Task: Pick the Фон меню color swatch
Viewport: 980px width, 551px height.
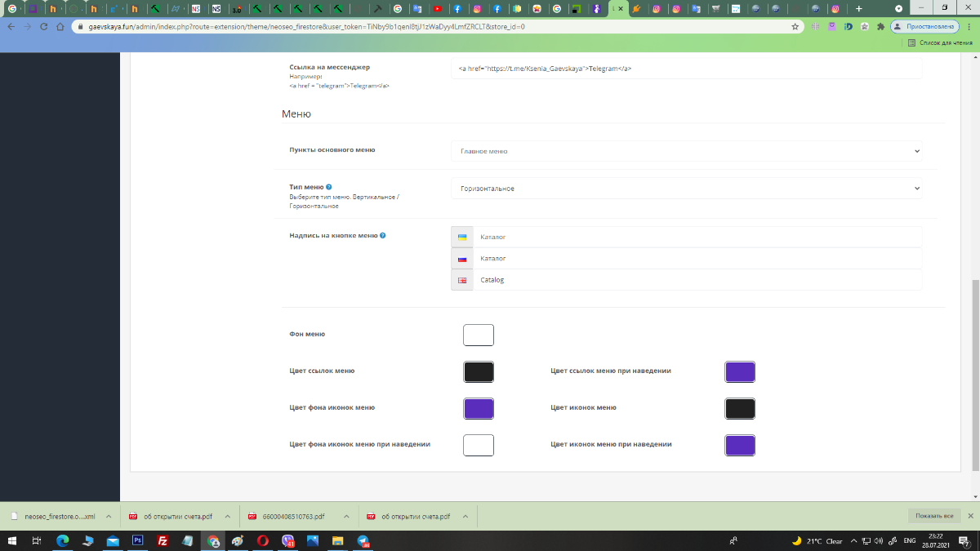Action: 479,335
